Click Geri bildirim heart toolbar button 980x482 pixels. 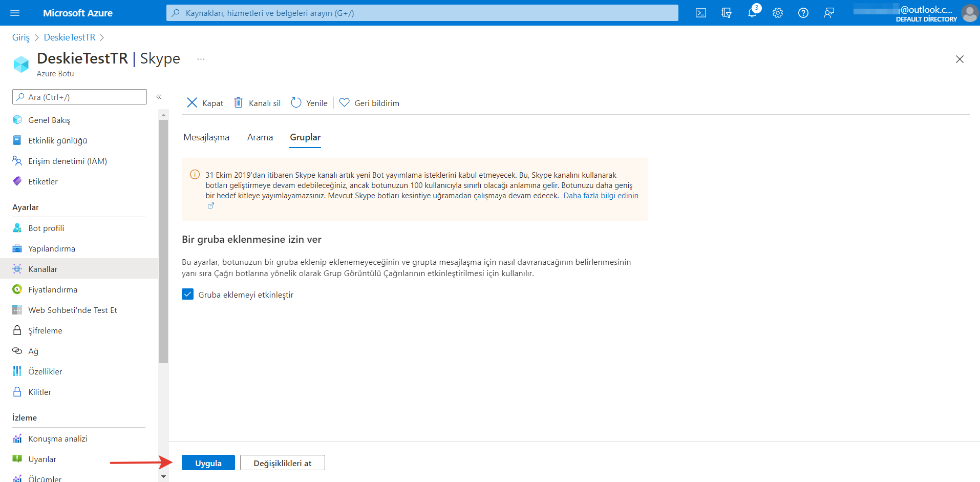pyautogui.click(x=369, y=103)
